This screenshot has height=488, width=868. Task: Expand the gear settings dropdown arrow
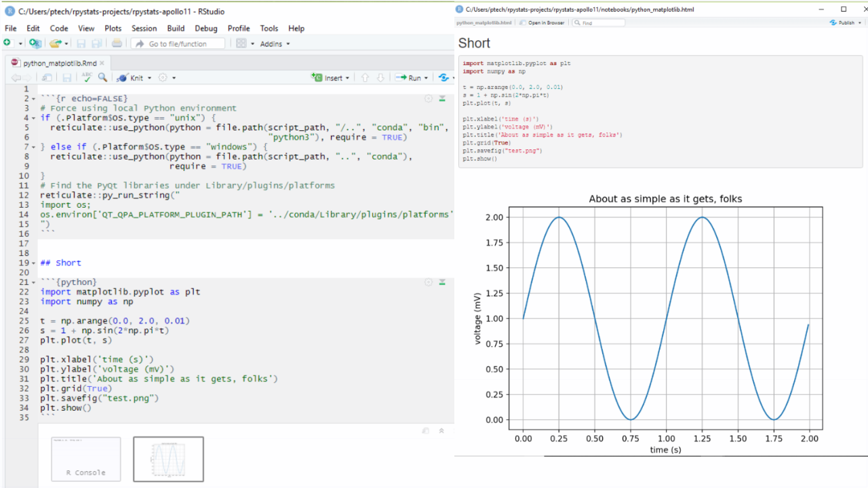pyautogui.click(x=174, y=78)
